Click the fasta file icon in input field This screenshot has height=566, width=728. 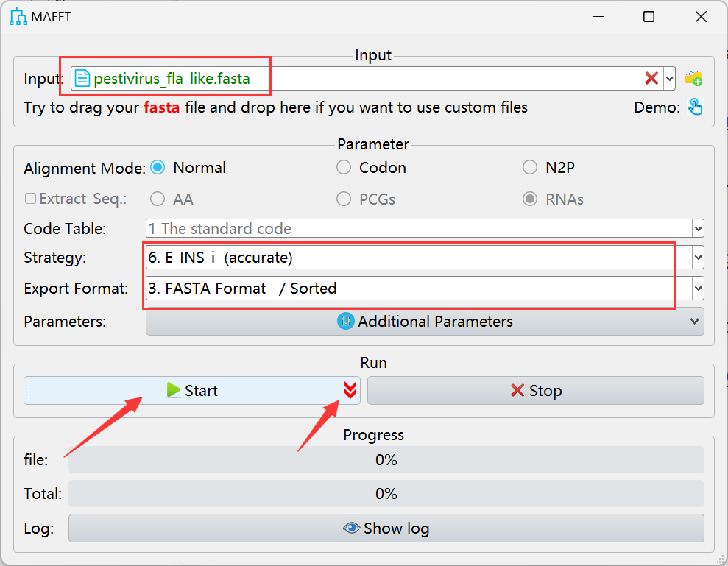click(82, 78)
